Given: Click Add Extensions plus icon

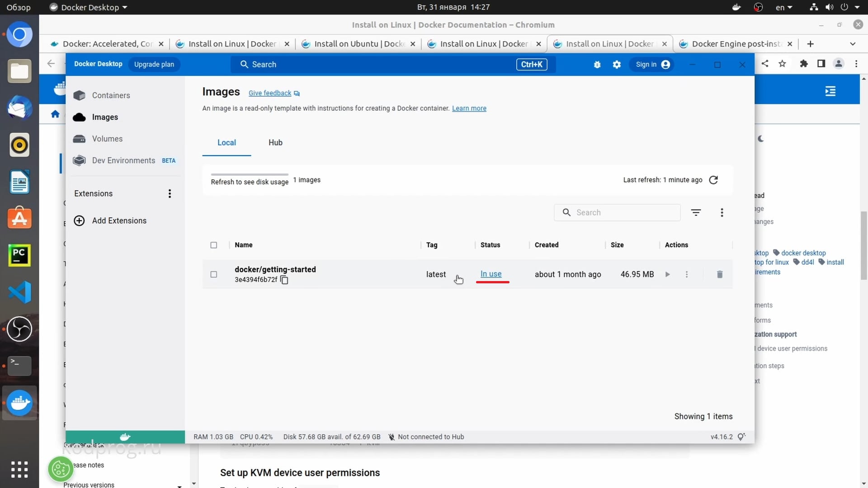Looking at the screenshot, I should coord(79,221).
